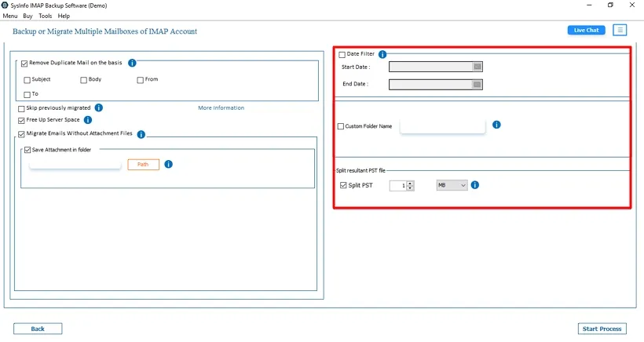Click info icon next to Skip previously migrated
Viewport: 644px width, 342px height.
click(x=99, y=107)
